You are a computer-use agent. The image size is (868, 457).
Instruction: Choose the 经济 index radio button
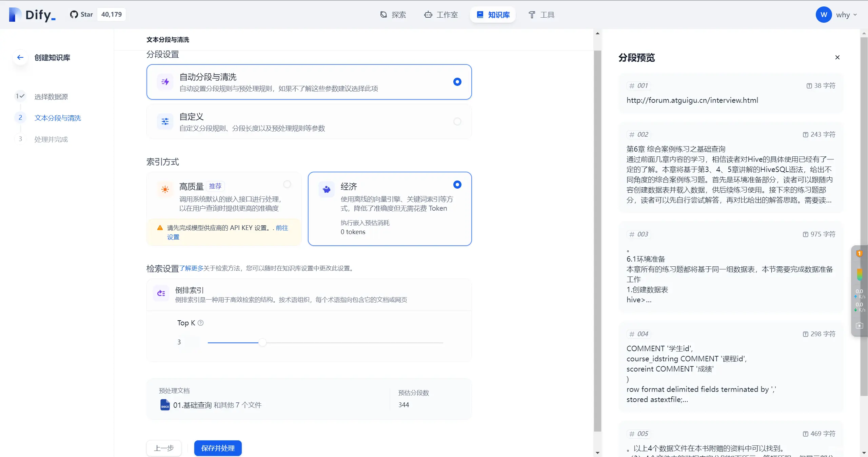(x=457, y=185)
